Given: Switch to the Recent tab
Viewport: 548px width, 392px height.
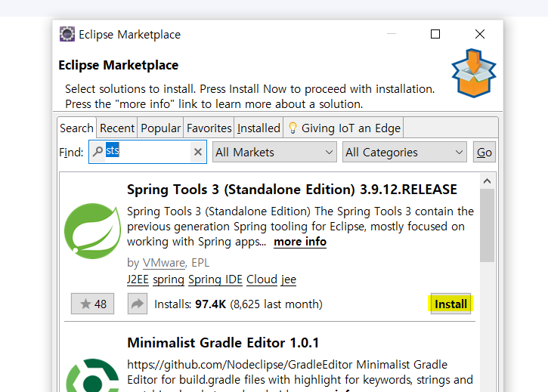Looking at the screenshot, I should (117, 128).
